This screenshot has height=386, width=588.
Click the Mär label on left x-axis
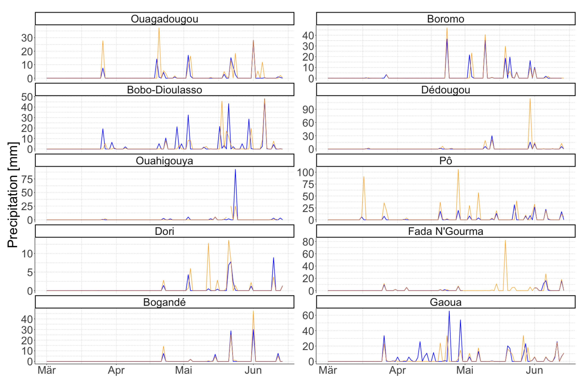(x=47, y=370)
